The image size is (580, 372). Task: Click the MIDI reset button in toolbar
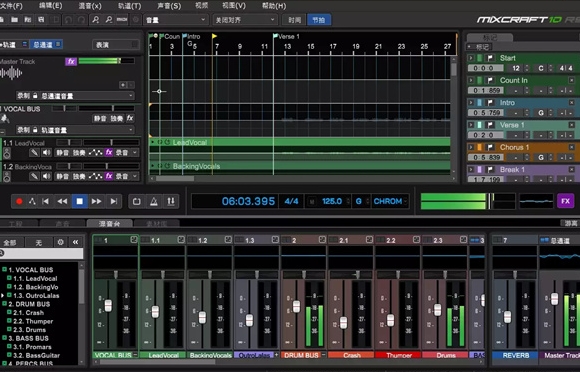122,20
